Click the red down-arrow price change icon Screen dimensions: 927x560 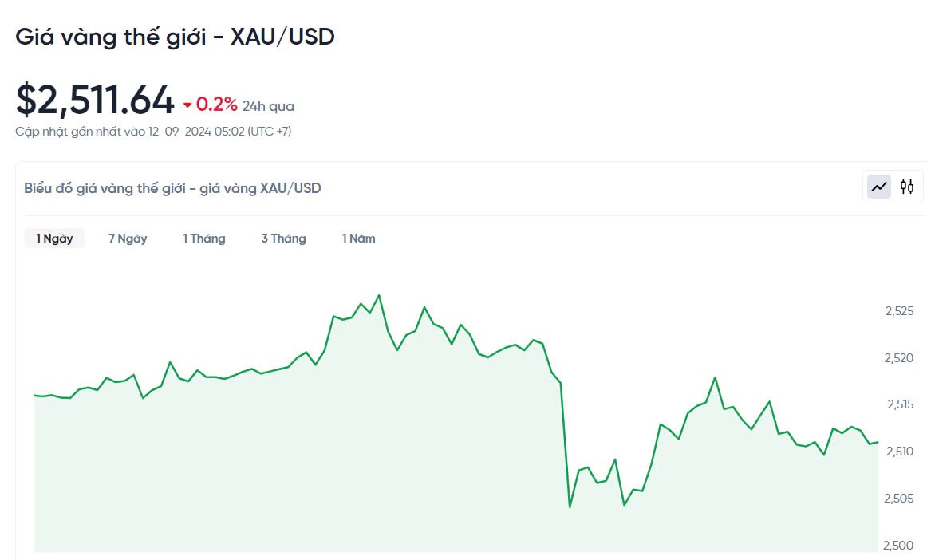187,105
